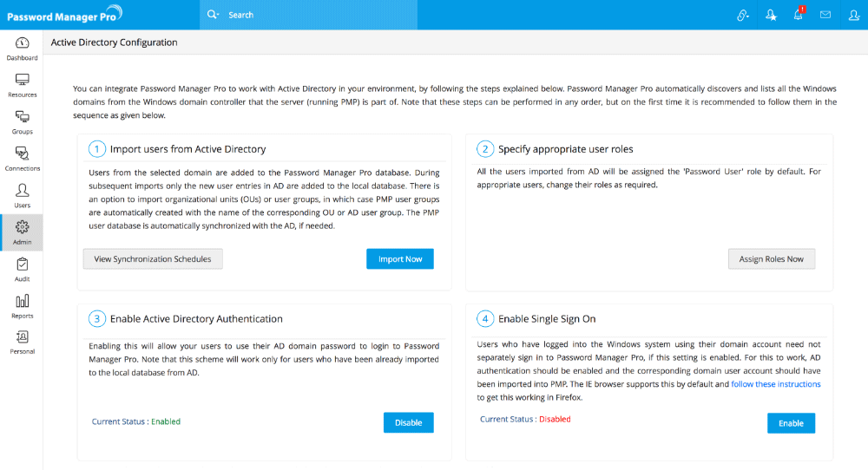
Task: Click Assign Roles Now button
Action: (x=771, y=258)
